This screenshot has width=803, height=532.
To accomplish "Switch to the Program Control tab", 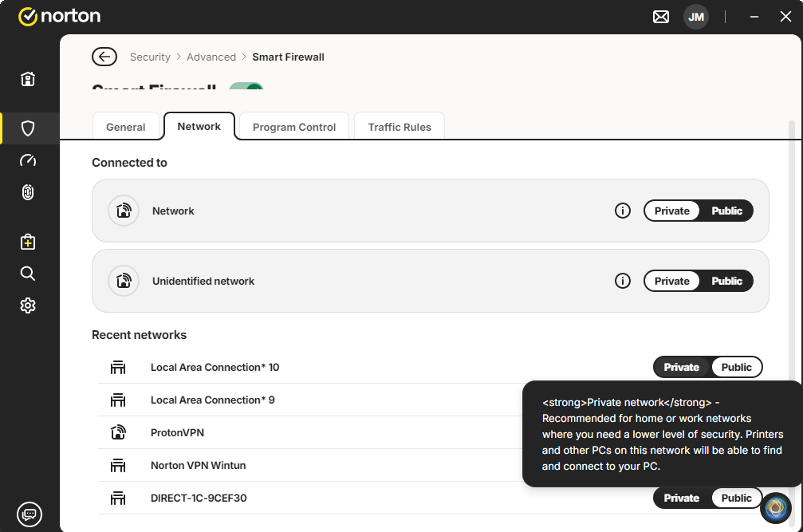I will [294, 127].
